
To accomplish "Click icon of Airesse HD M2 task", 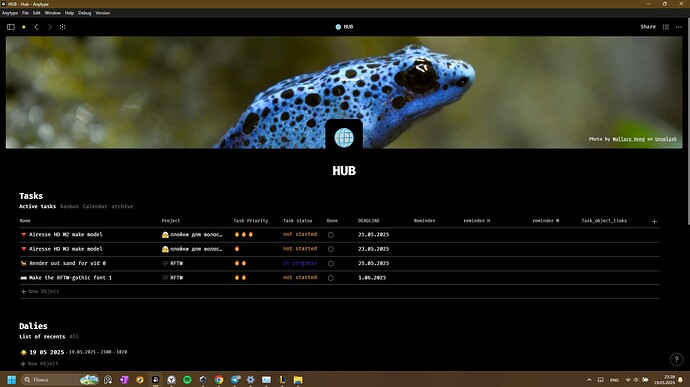I will click(24, 235).
